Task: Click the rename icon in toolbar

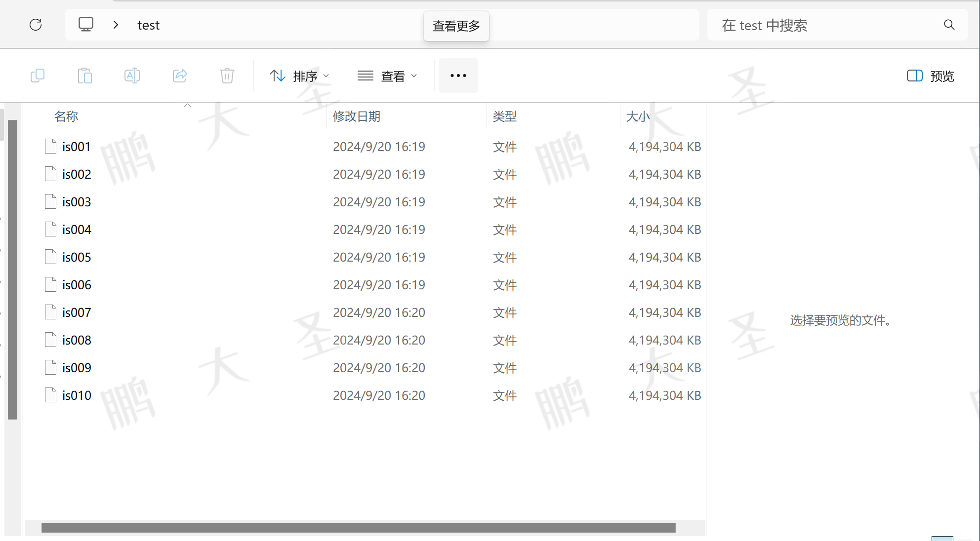Action: coord(132,76)
